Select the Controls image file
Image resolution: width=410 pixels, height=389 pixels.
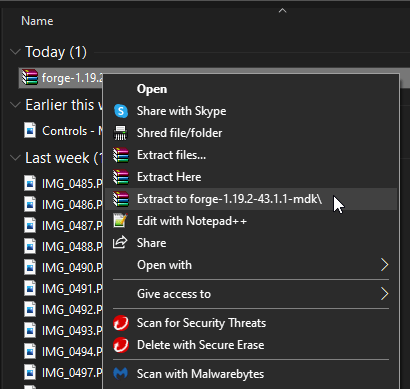coord(63,130)
